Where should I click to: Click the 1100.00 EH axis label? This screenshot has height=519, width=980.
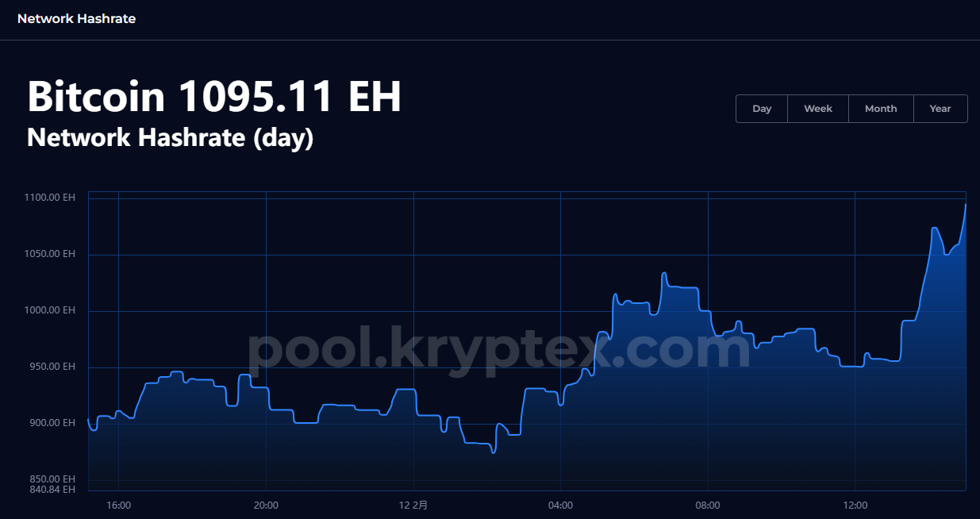click(x=50, y=198)
